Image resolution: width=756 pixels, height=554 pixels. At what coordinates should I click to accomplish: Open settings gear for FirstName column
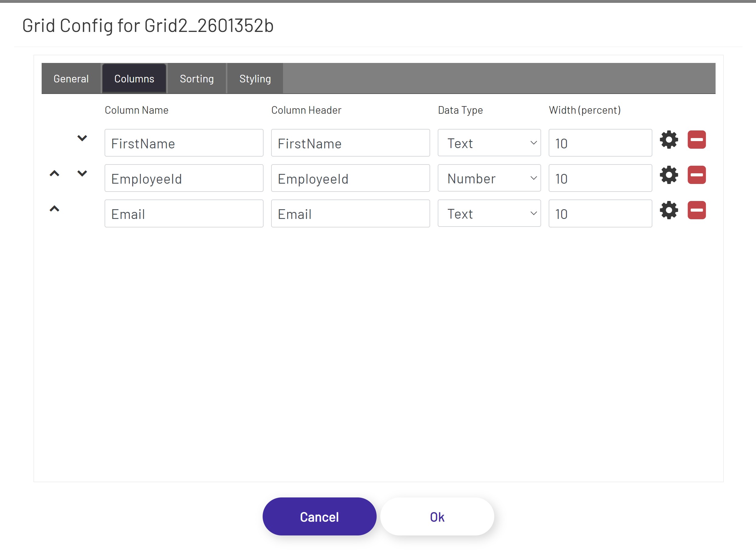coord(668,140)
